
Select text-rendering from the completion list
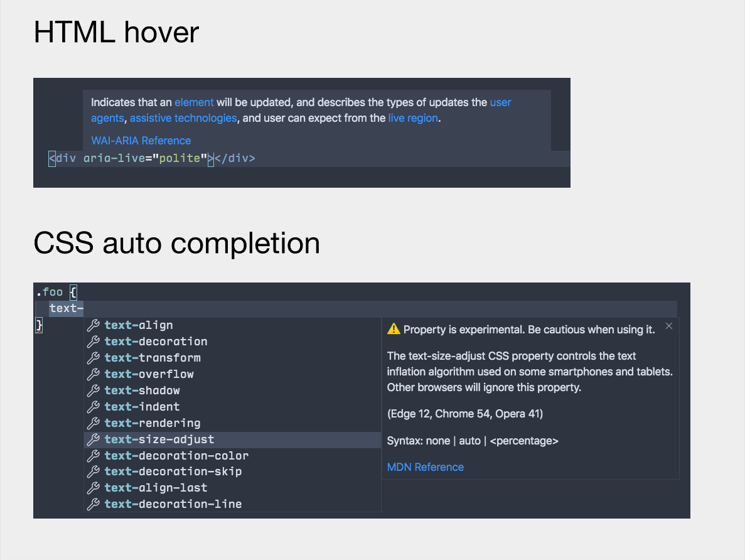(153, 423)
